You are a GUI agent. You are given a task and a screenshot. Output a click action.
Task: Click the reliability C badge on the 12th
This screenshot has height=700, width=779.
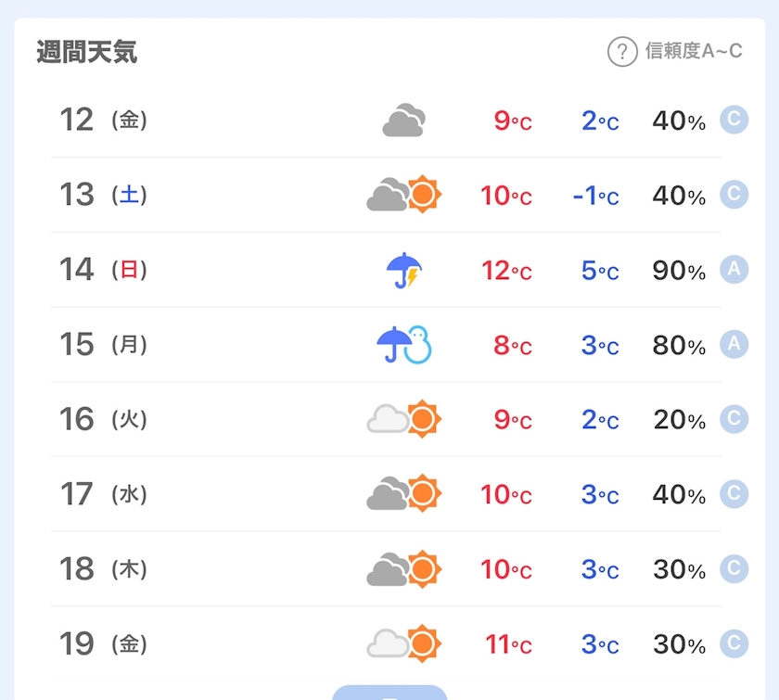[734, 120]
